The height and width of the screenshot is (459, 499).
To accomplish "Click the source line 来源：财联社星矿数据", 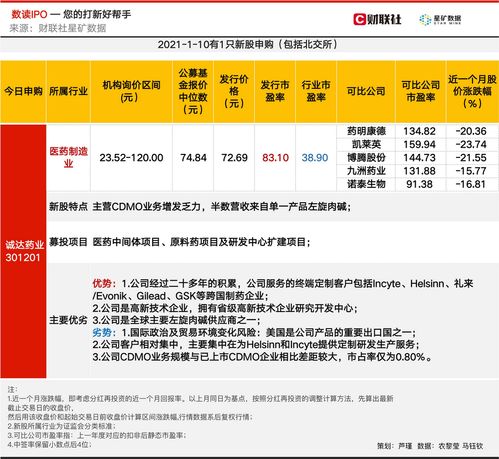I will [x=58, y=28].
